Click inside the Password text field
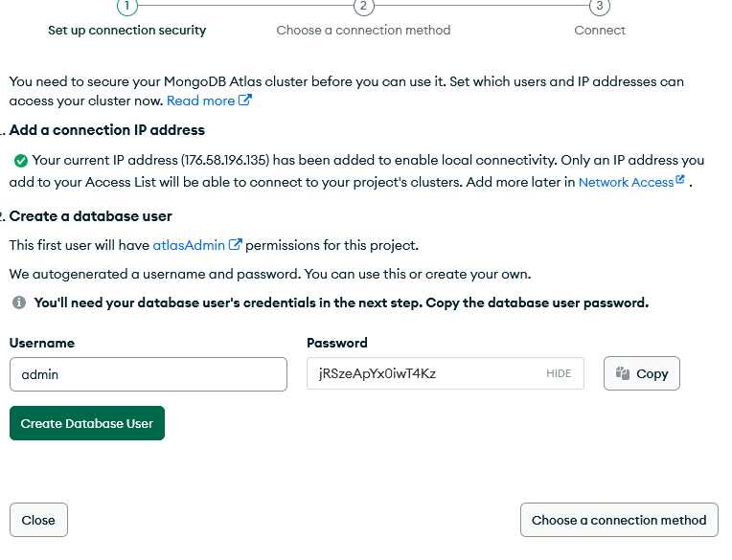 point(422,374)
